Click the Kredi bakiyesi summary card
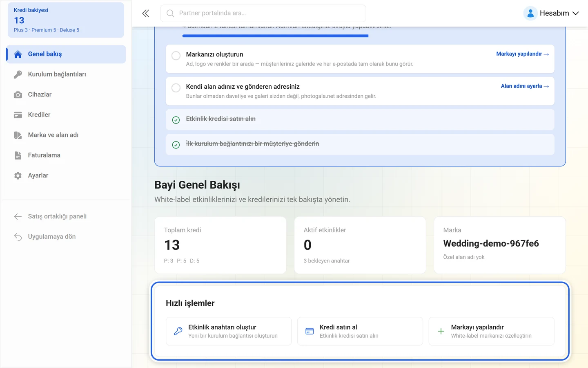588x368 pixels. (66, 20)
